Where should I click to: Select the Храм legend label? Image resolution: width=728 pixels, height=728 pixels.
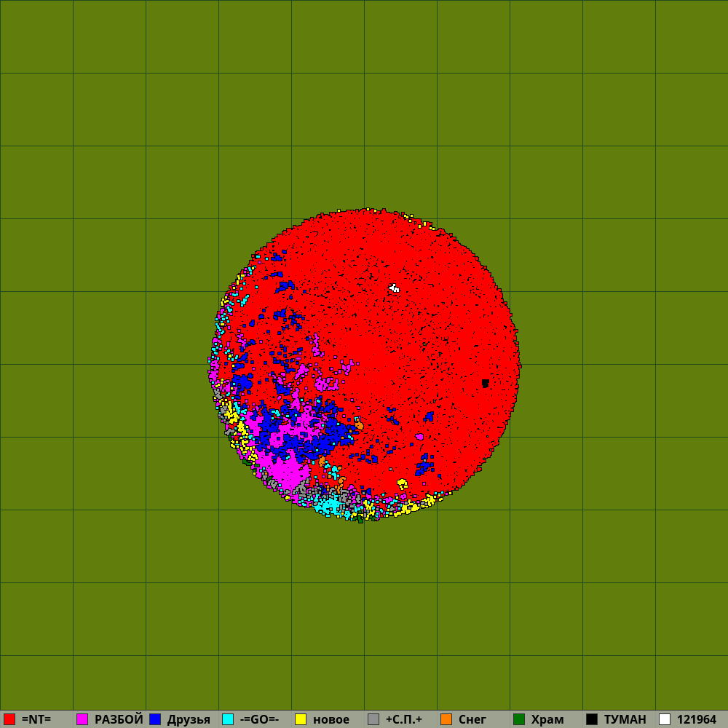[547, 720]
